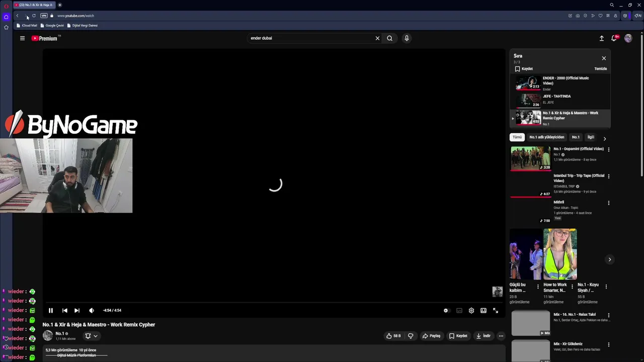The width and height of the screenshot is (644, 362).
Task: Select the İlgili filter chip
Action: point(591,137)
